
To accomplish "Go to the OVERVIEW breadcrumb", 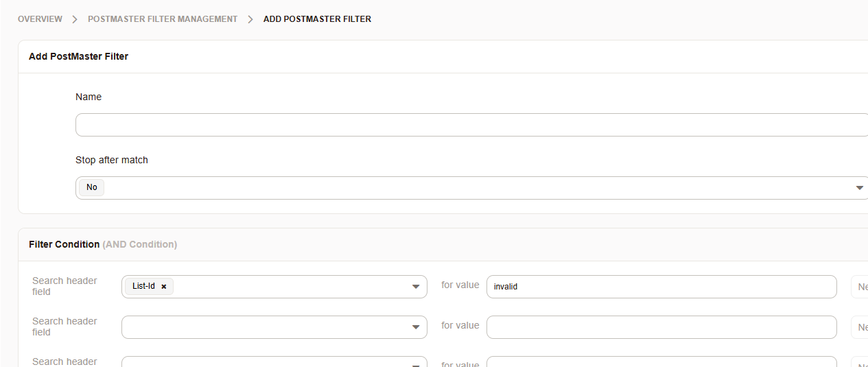I will pos(40,19).
